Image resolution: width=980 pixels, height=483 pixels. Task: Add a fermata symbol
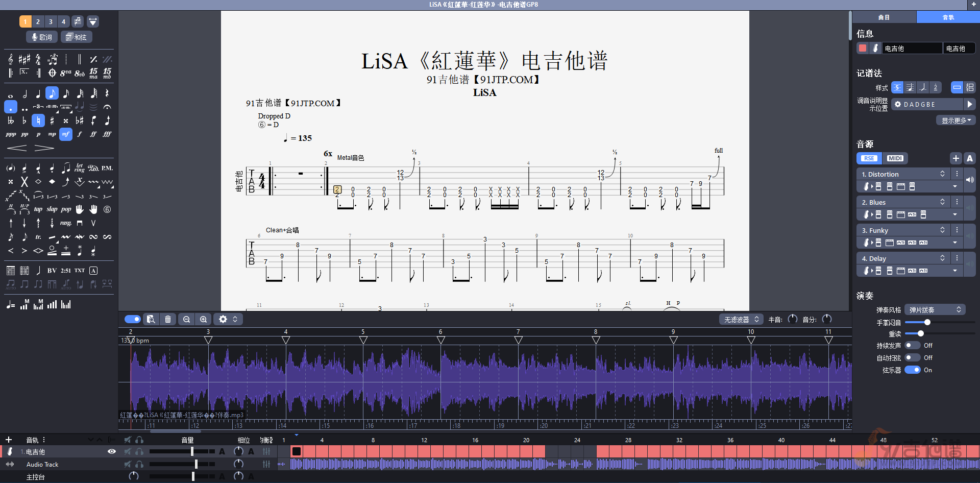coord(107,107)
